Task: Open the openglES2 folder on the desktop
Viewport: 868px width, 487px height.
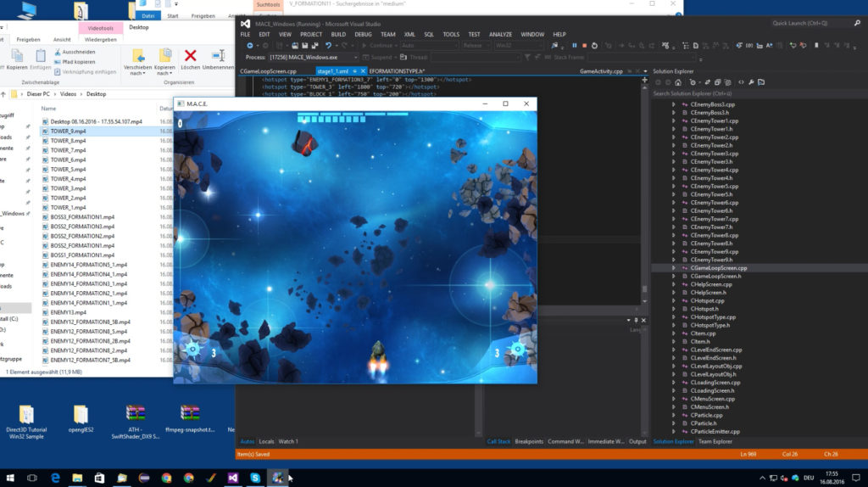Action: pos(81,419)
